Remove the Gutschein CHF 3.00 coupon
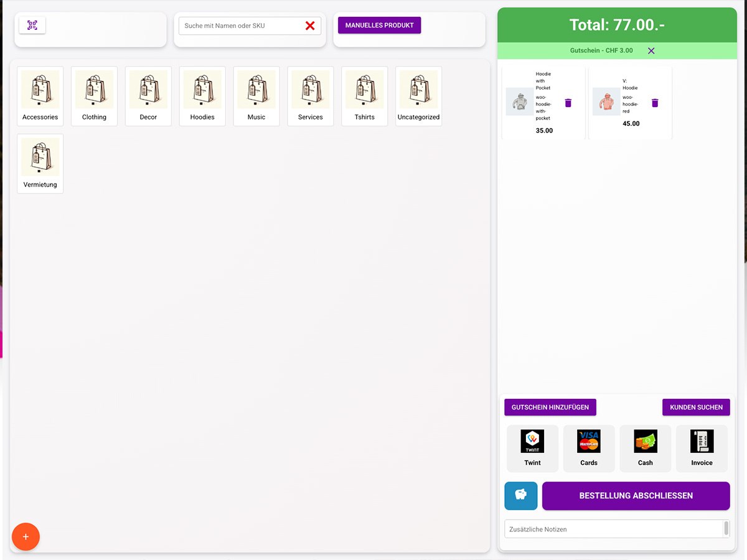Viewport: 747px width, 560px height. click(x=651, y=50)
